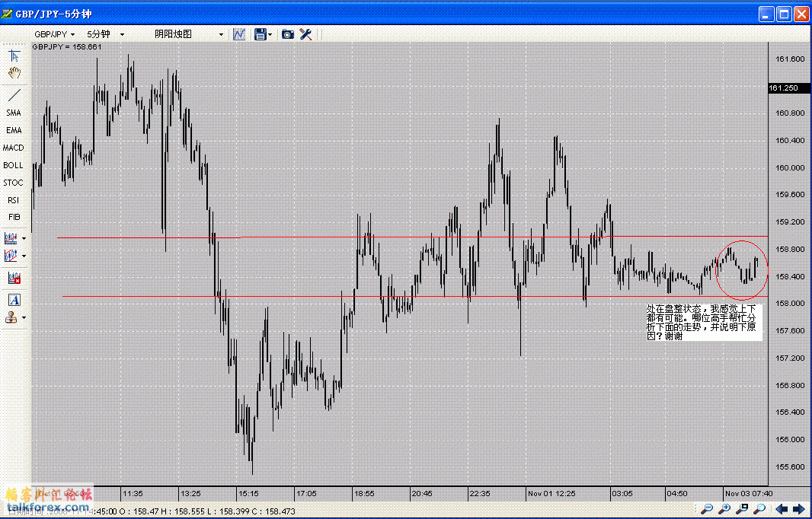Zoom in with the plus magnifier
The height and width of the screenshot is (519, 812).
[x=724, y=508]
